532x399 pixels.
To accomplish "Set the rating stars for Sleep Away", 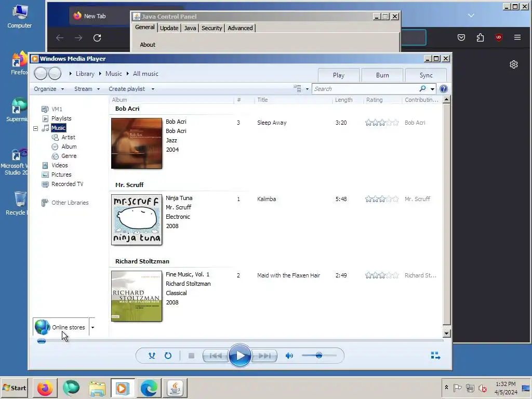I will click(382, 123).
